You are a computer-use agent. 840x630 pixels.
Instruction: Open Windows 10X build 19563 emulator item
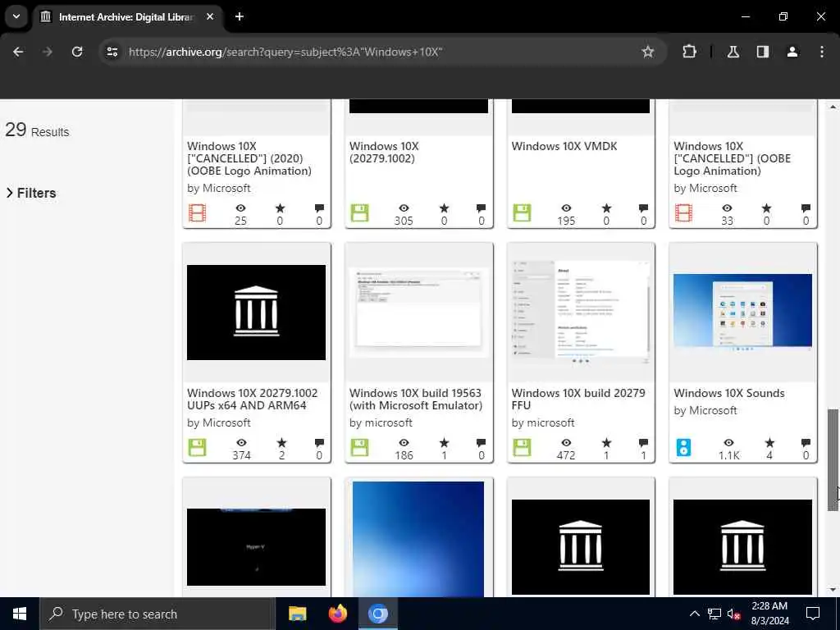[416, 399]
